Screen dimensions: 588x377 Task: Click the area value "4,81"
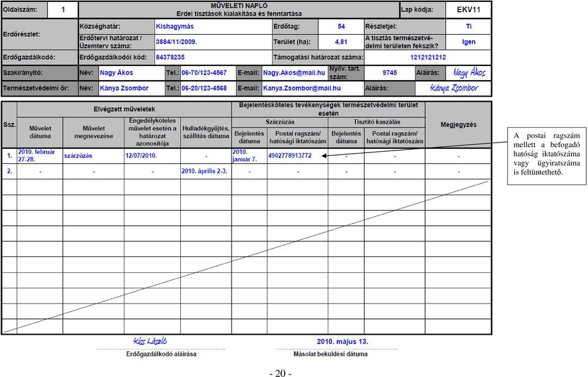341,42
